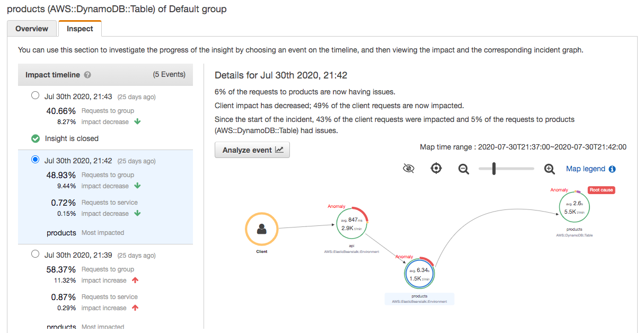Select the products ElasticBeanstalk anomaly node
This screenshot has height=333, width=644.
pyautogui.click(x=419, y=274)
